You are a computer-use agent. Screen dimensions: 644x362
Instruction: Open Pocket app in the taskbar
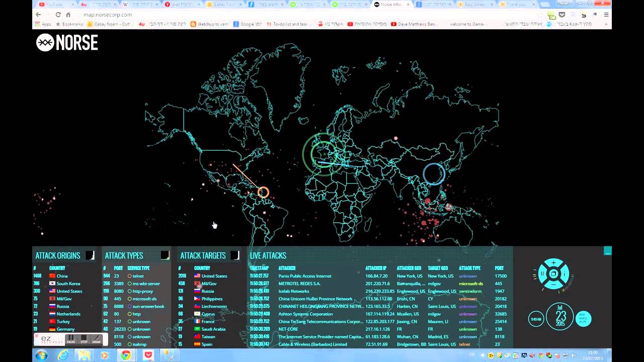coord(148,355)
